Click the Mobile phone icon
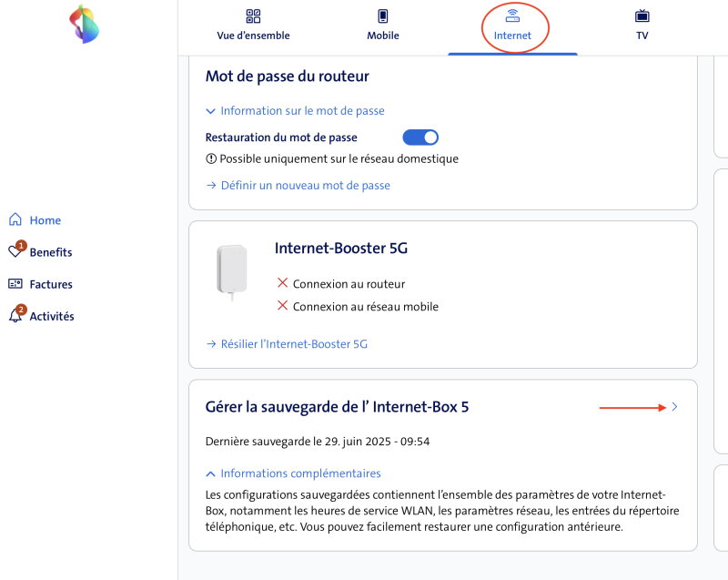 coord(383,16)
